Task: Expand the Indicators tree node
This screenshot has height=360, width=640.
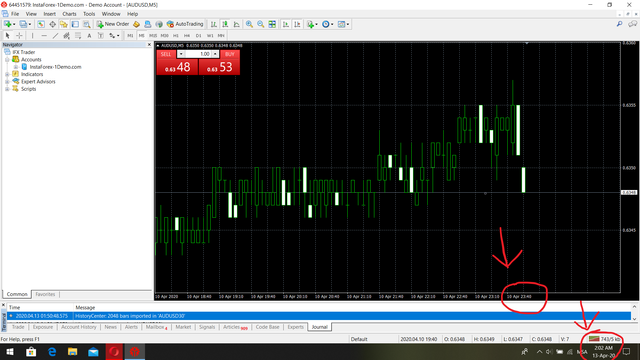Action: [x=7, y=74]
